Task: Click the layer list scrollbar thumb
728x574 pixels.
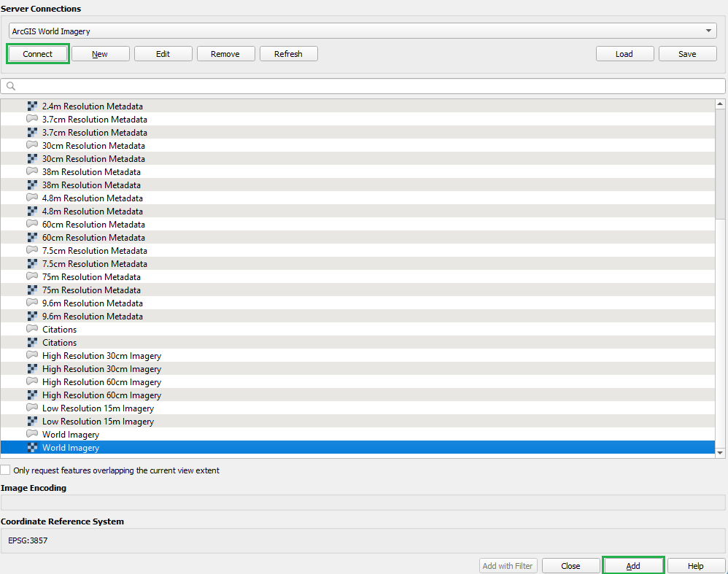Action: (720, 163)
